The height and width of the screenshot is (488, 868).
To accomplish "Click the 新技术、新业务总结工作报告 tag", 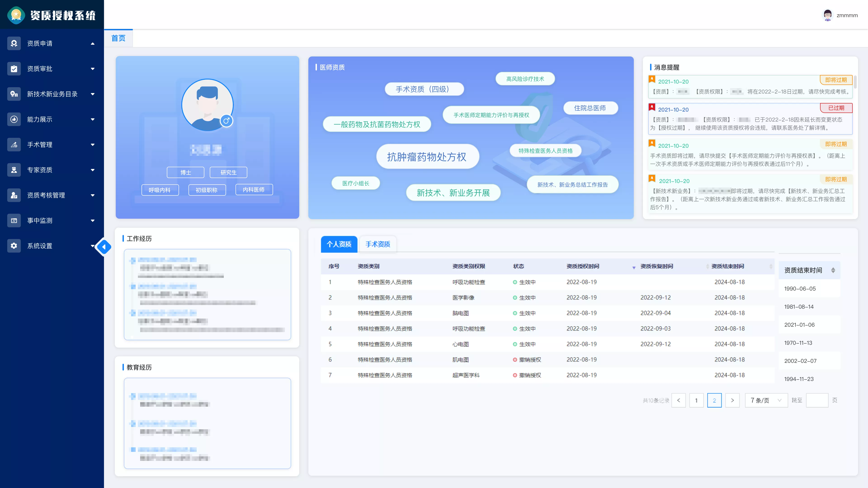I will (x=573, y=185).
